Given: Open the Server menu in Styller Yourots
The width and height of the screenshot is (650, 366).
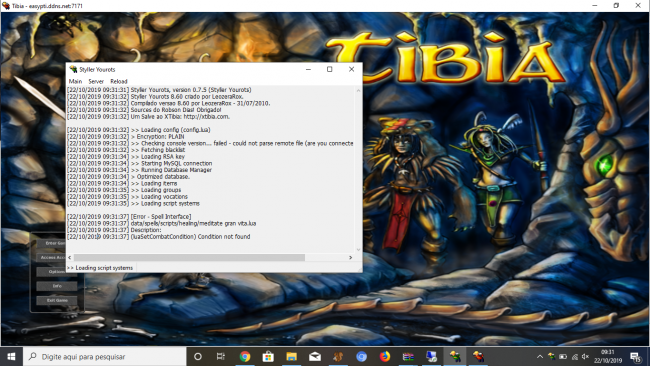Looking at the screenshot, I should click(x=96, y=81).
